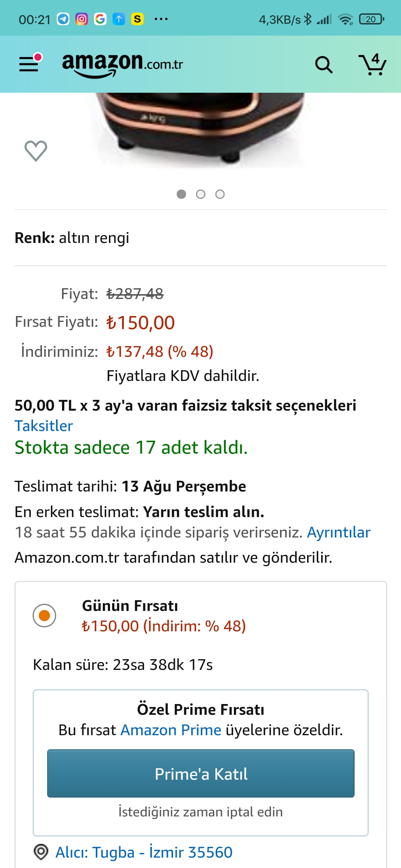Open the shopping cart with 4 items

click(x=372, y=65)
